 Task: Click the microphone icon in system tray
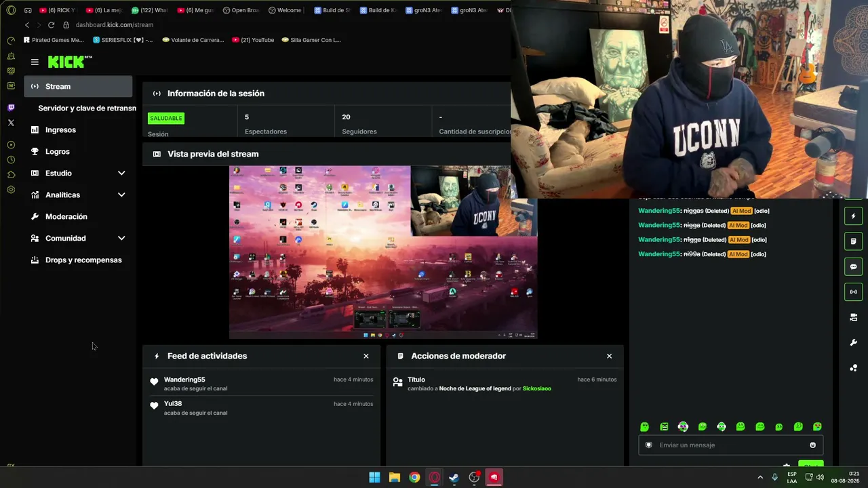click(774, 477)
